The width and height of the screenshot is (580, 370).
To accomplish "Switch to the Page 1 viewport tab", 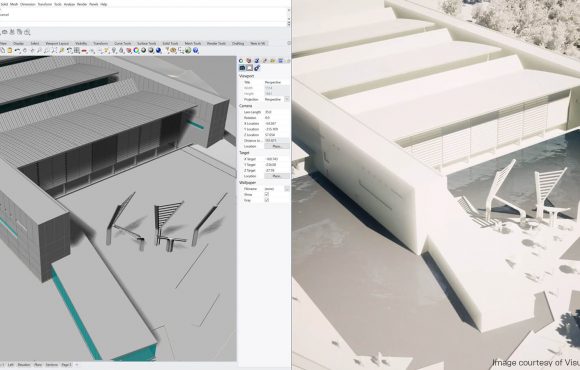I will pos(66,365).
